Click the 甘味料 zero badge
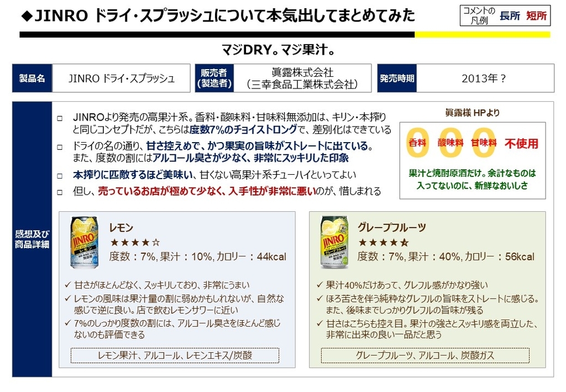Viewport: 566px width, 392px height. tap(484, 143)
